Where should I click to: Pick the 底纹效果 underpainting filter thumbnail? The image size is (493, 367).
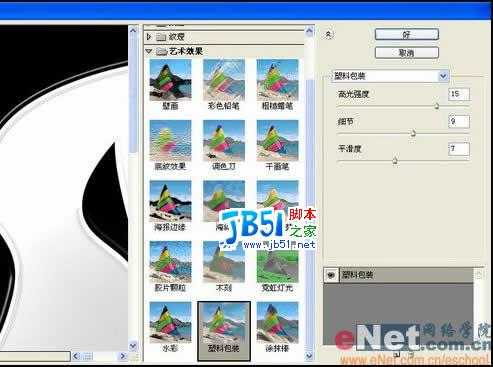(170, 141)
